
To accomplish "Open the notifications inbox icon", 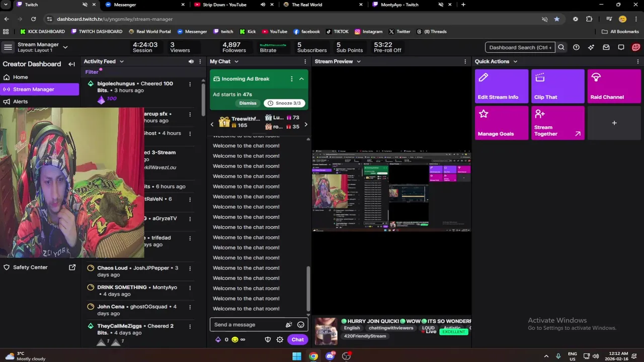I will (x=606, y=47).
